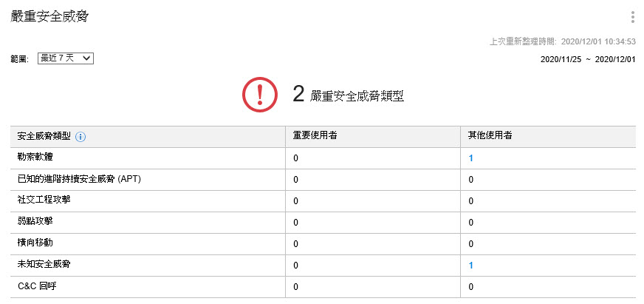Open the 勒索軟體 count link for 其他使用者

[x=470, y=158]
